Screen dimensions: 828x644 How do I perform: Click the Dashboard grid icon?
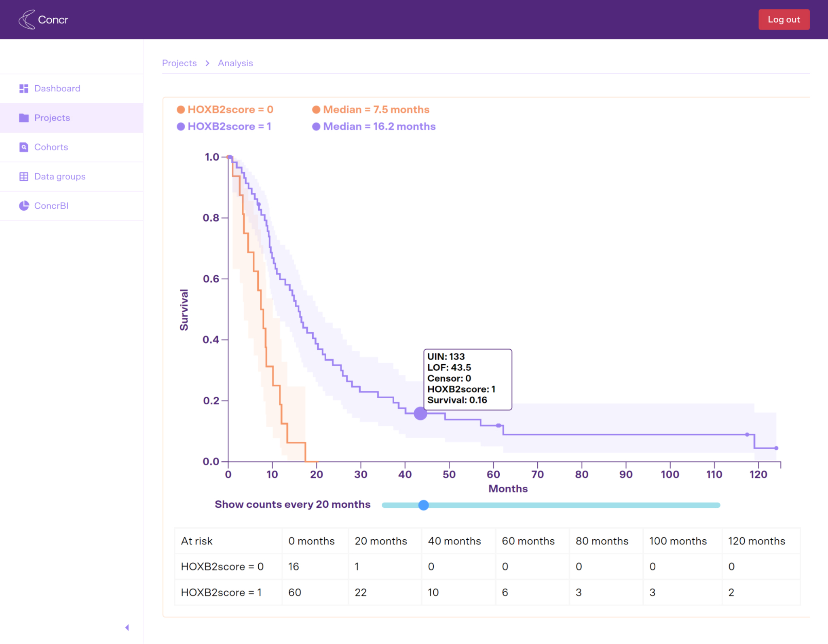click(x=24, y=89)
